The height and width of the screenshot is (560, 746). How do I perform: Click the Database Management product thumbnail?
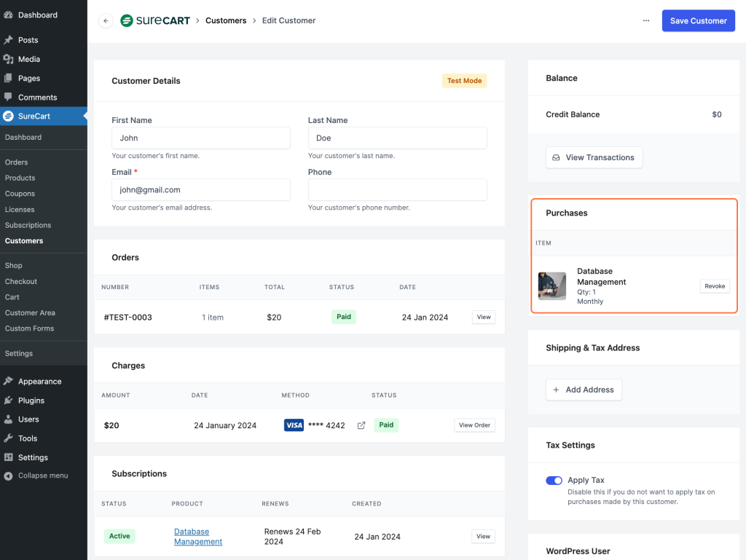point(551,286)
